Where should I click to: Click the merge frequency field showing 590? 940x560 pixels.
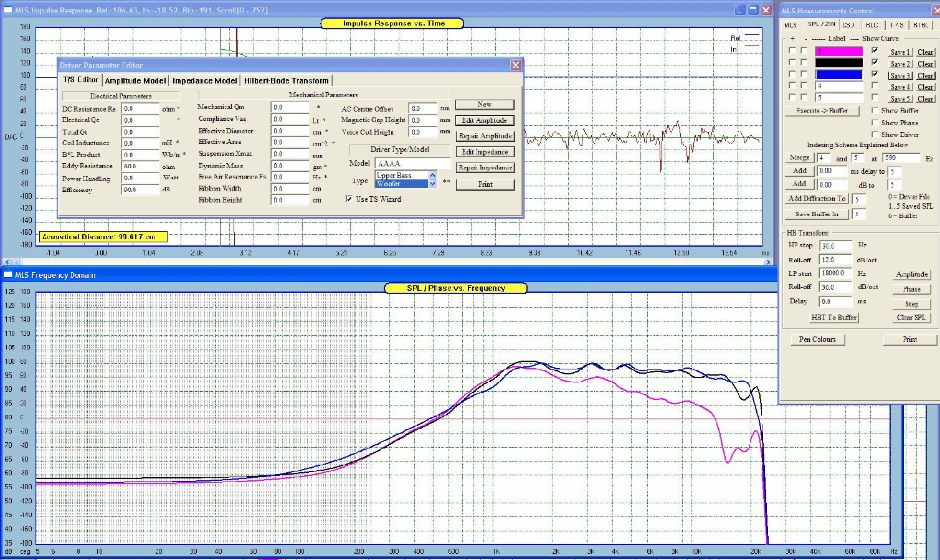pos(901,158)
